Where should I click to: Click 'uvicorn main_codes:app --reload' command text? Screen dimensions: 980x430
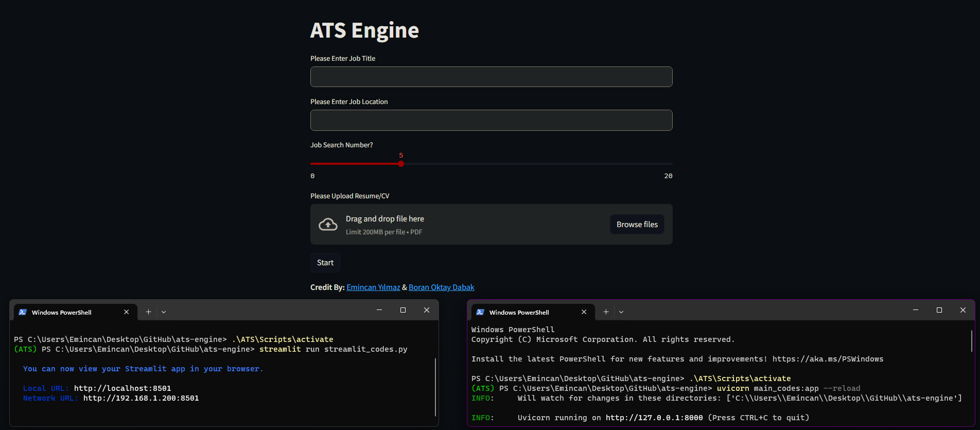tap(789, 388)
